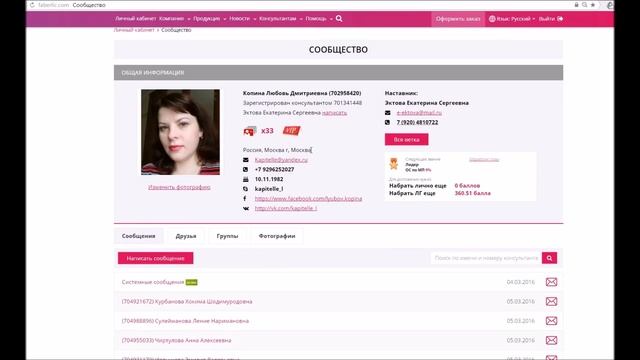Open envelope icon for Системные сообщения row
This screenshot has width=640, height=360.
click(551, 282)
